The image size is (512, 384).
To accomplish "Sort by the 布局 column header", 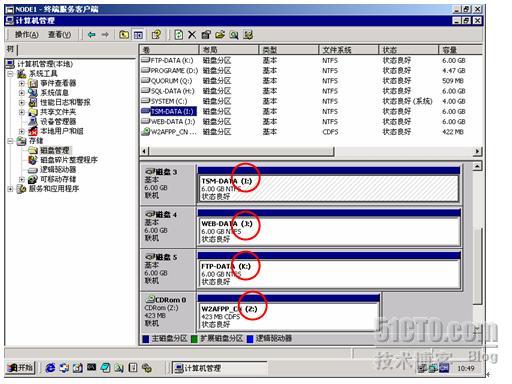I will [x=229, y=50].
